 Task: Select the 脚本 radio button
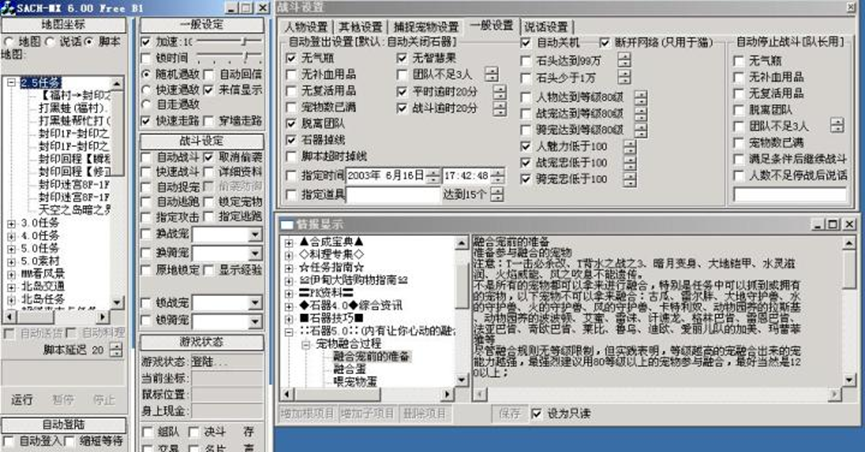pyautogui.click(x=89, y=42)
